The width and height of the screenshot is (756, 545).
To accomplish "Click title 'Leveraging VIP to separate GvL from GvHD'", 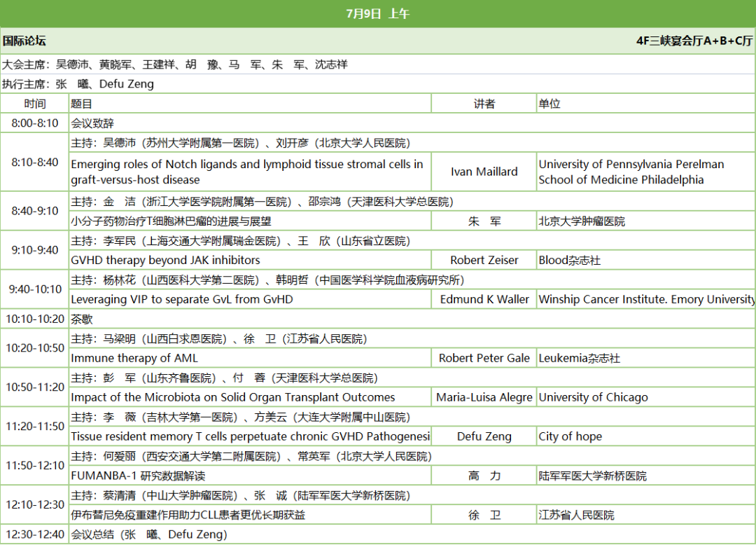I will coord(250,299).
